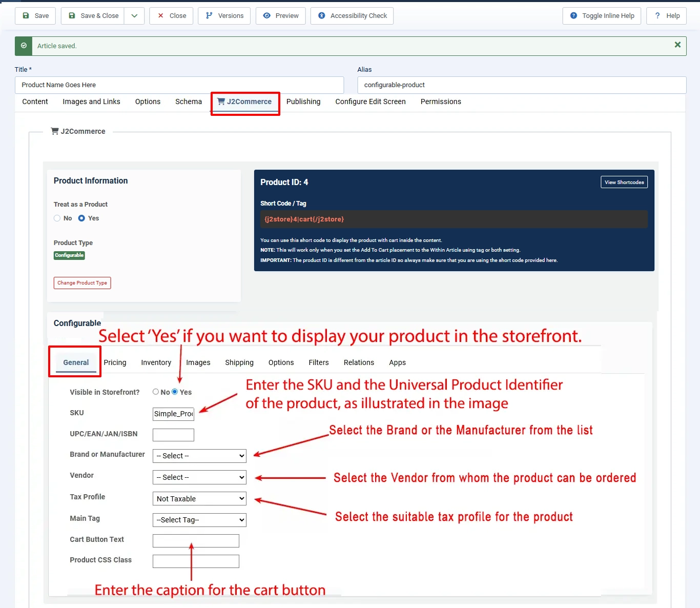Select No for Treat as a Product

click(x=57, y=218)
